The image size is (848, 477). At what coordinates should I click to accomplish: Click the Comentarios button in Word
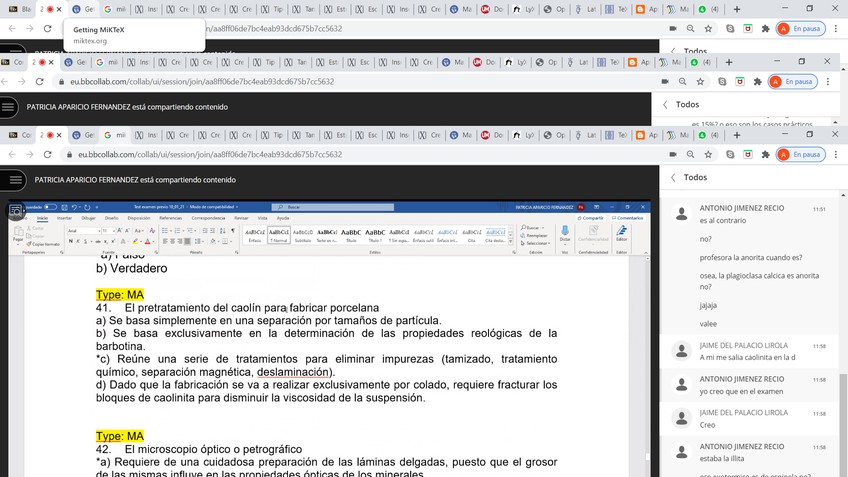pos(627,217)
